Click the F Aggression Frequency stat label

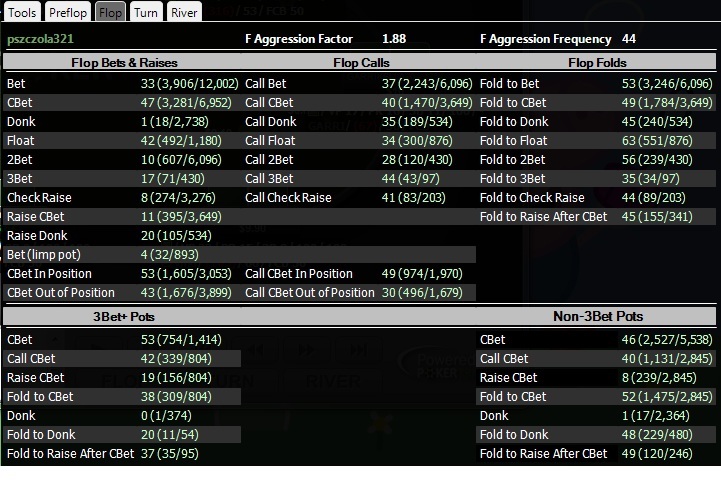click(546, 39)
